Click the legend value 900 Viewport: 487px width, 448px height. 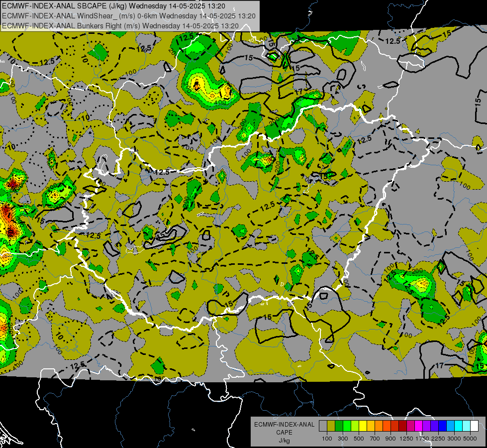[390, 439]
